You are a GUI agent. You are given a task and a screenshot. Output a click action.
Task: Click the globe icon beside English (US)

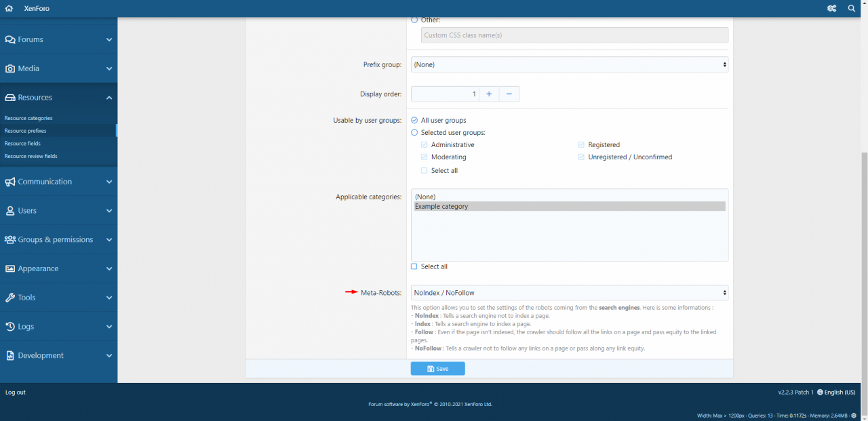click(x=820, y=392)
